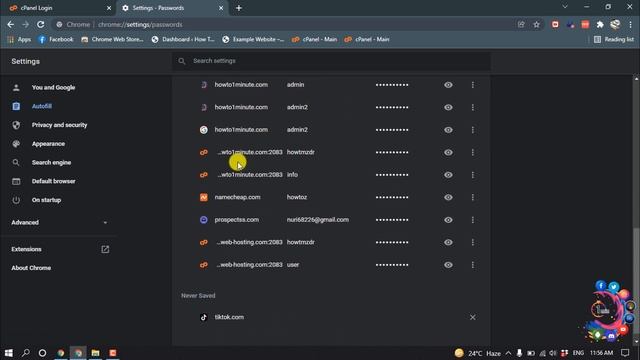
Task: Open a new browser tab
Action: click(239, 8)
